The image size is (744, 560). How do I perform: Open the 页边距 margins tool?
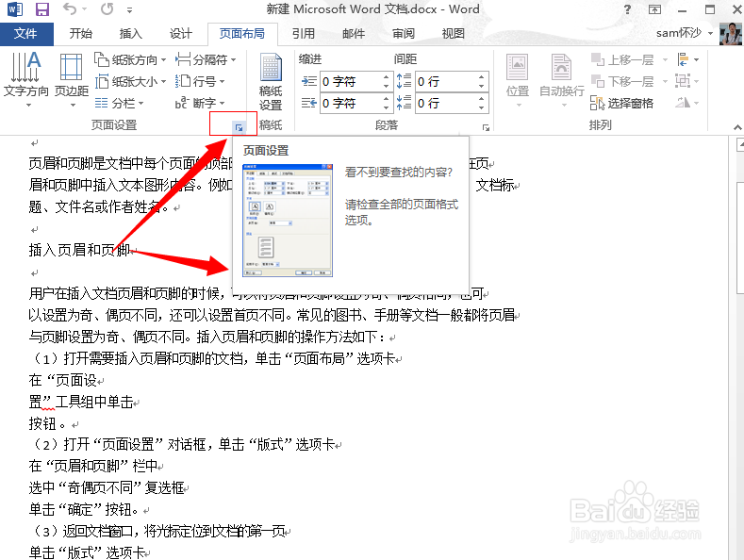click(71, 80)
